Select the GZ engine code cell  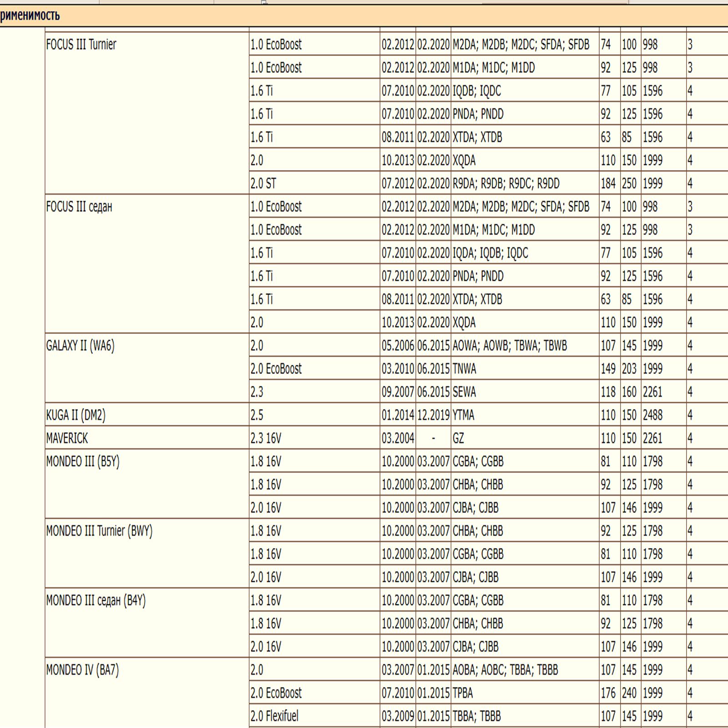click(458, 438)
